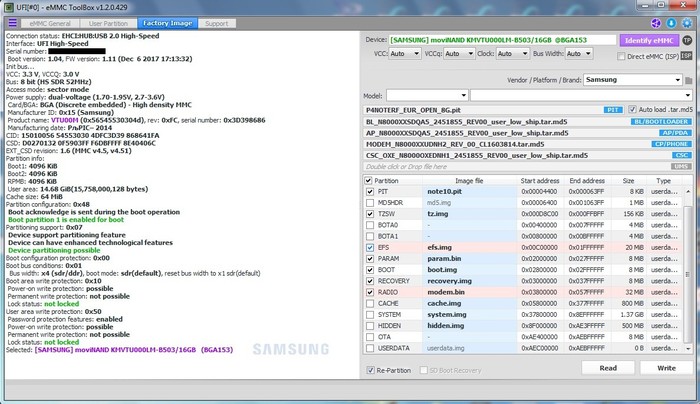Open the VCC voltage dropdown
Screen dimensions: 700x404
[404, 54]
